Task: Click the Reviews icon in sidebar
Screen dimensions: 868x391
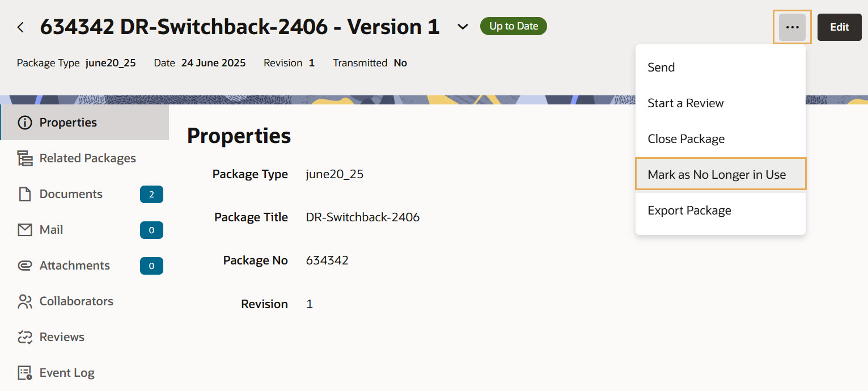Action: [x=25, y=337]
